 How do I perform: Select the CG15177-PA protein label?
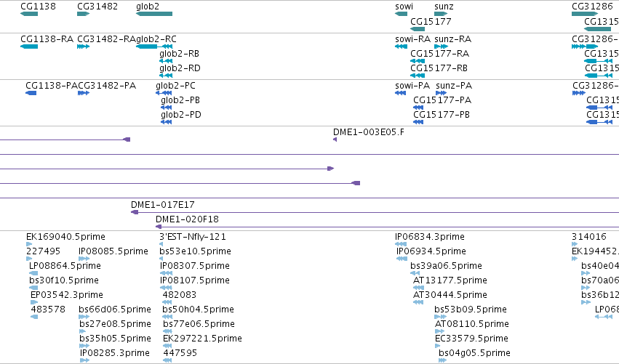[x=442, y=100]
